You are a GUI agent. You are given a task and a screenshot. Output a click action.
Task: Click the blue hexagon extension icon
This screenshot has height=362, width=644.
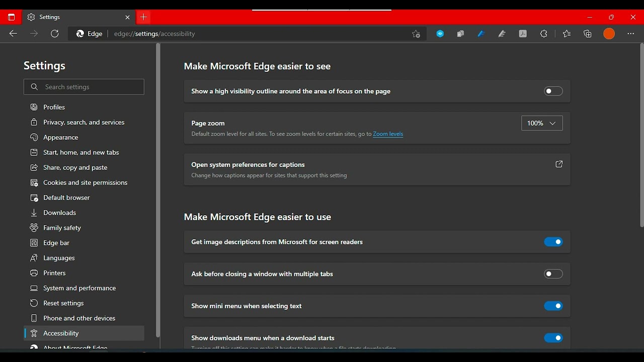coord(440,34)
